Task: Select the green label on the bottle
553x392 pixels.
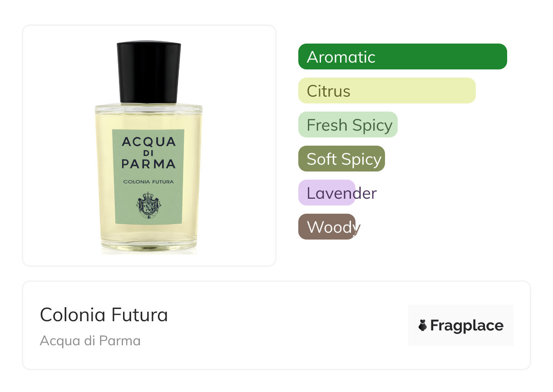Action: 148,176
